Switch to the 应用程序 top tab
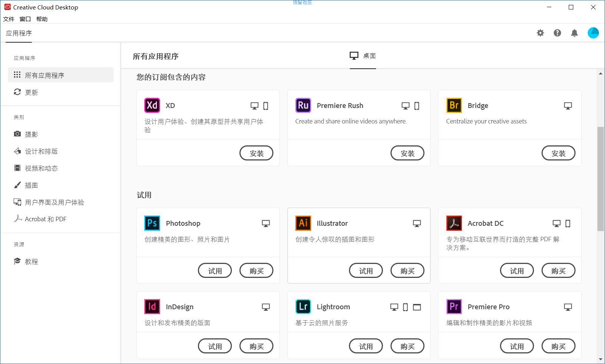Viewport: 605px width, 364px height. [x=19, y=33]
